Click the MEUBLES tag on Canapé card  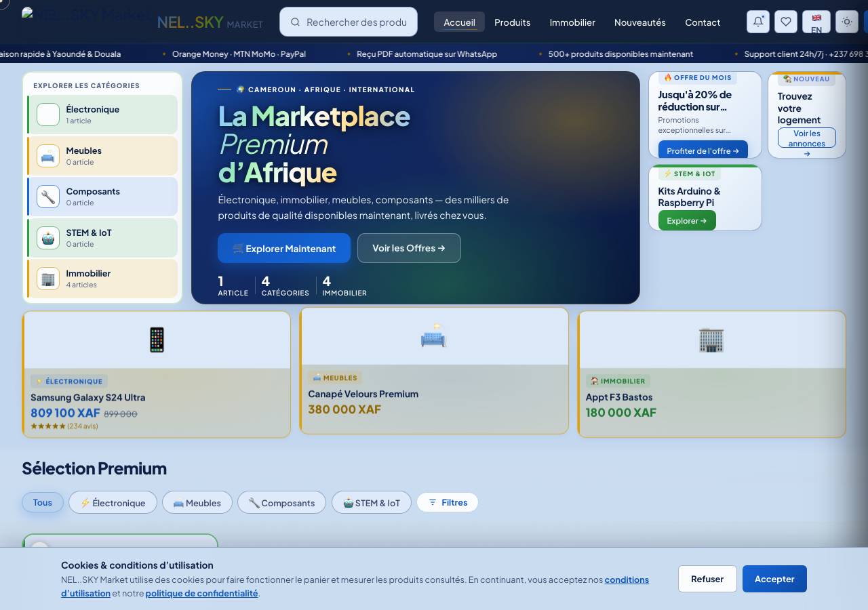(x=335, y=378)
